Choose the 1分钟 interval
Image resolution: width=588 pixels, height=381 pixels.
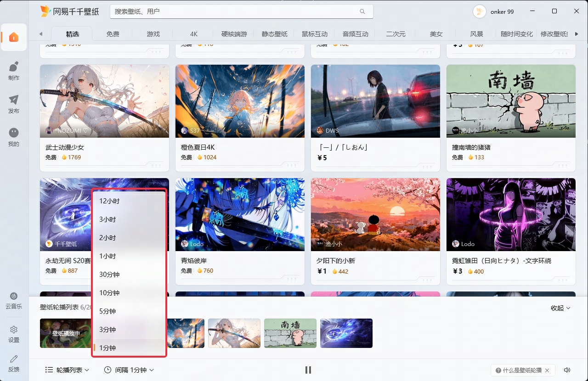129,348
